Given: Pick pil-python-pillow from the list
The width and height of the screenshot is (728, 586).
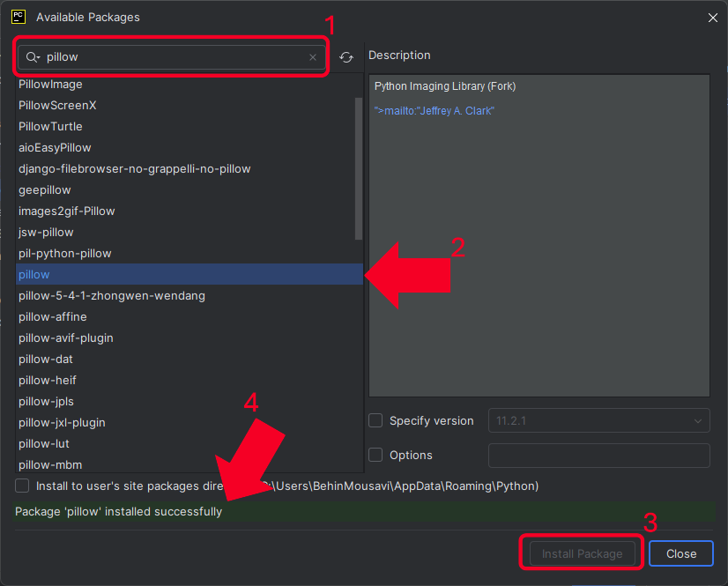Looking at the screenshot, I should coord(65,254).
